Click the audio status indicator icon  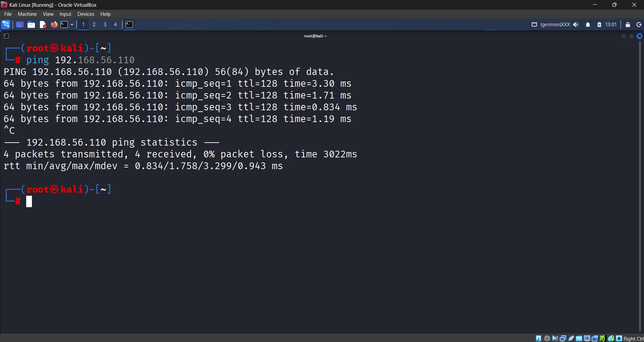555,338
